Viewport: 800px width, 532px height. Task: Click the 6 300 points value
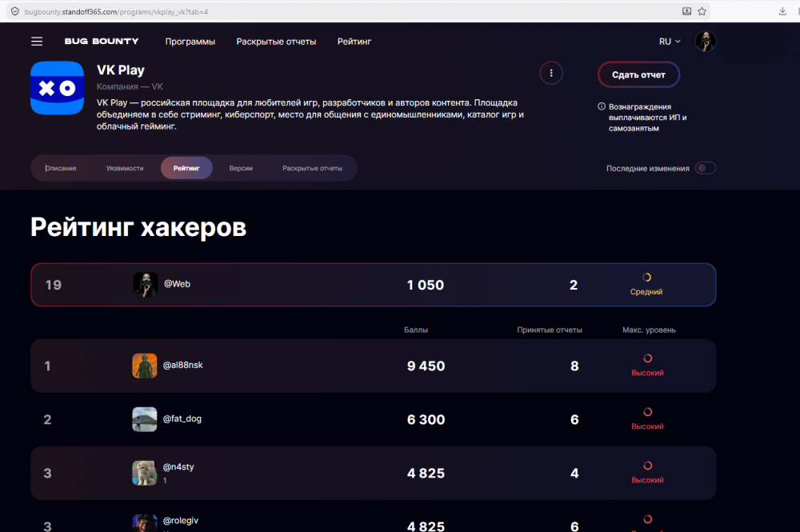426,419
